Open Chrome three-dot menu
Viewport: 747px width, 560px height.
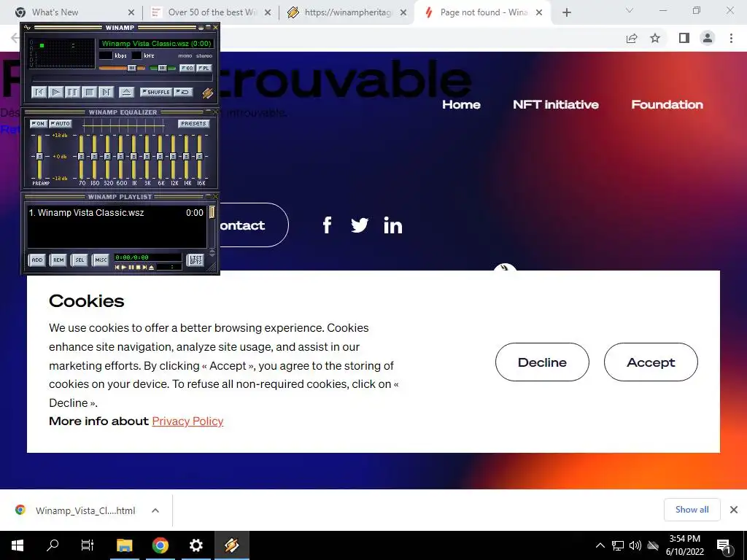(731, 38)
